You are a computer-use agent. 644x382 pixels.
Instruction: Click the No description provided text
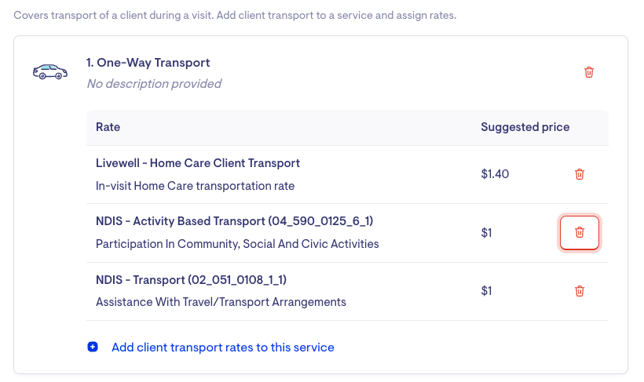(154, 84)
